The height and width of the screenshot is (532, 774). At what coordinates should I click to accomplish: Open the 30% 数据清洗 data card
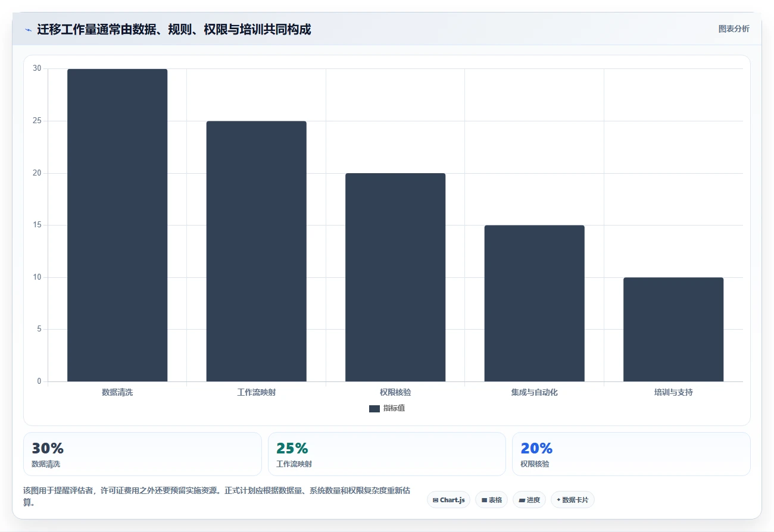coord(142,454)
